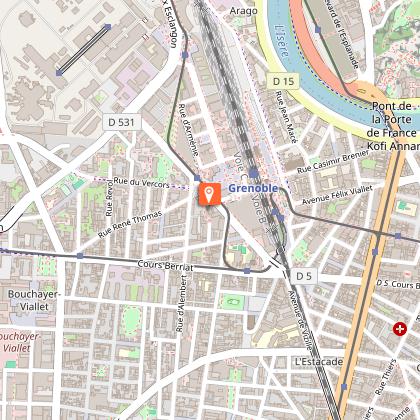The height and width of the screenshot is (420, 420).
Task: Click the Grenoble station label
Action: tap(253, 188)
